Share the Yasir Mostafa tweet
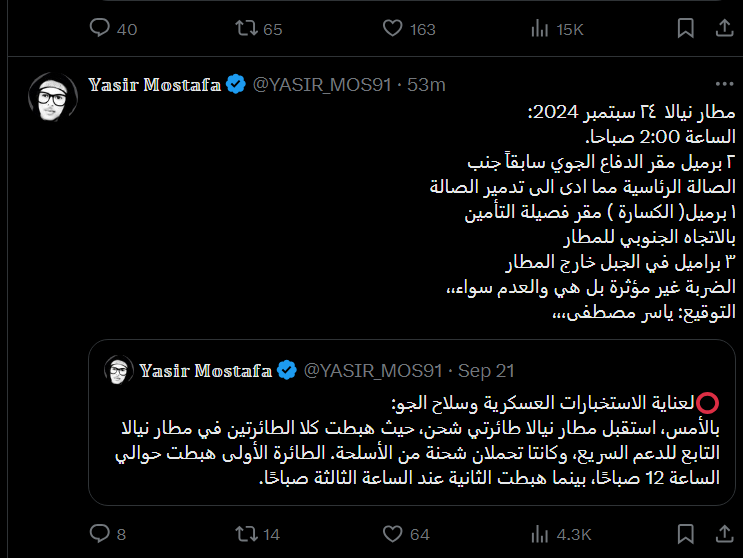This screenshot has height=558, width=743. point(722,534)
